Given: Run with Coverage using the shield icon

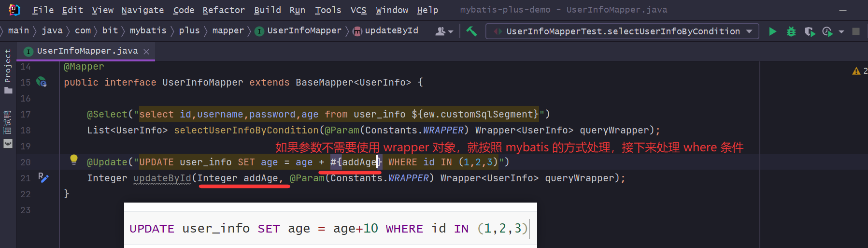Looking at the screenshot, I should [x=810, y=31].
